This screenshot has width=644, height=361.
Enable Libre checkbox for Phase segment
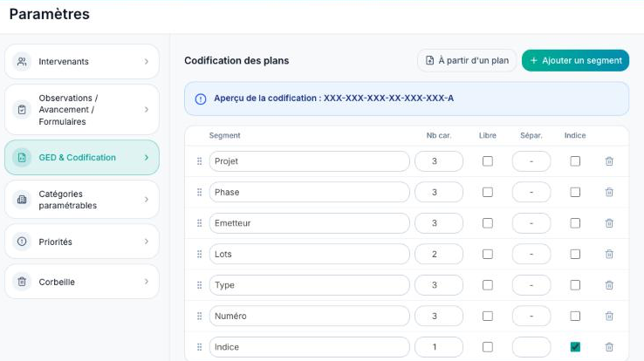pos(488,192)
